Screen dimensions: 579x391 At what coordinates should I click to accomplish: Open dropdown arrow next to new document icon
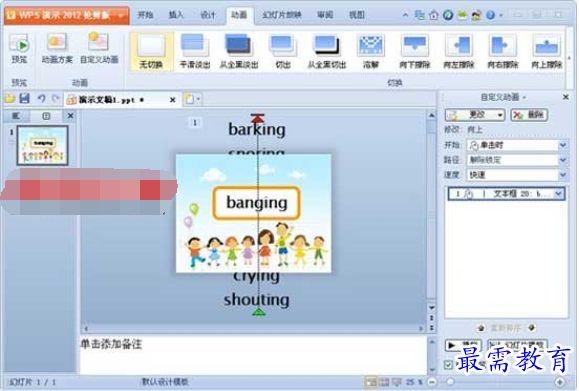pyautogui.click(x=198, y=99)
